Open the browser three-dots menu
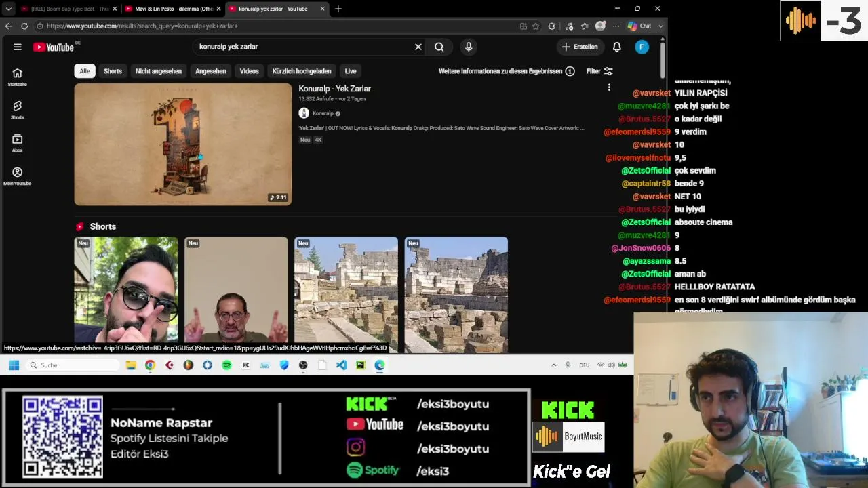This screenshot has height=488, width=868. coord(616,26)
